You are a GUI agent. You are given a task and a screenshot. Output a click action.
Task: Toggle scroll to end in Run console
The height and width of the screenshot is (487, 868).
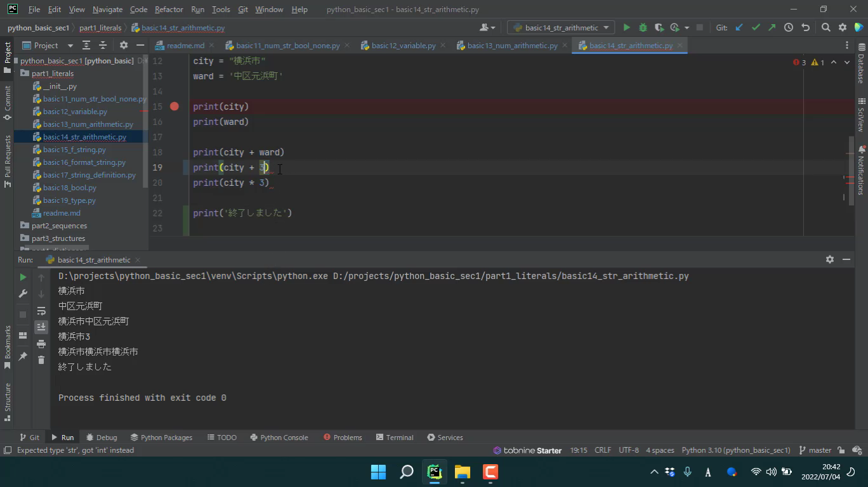coord(41,327)
